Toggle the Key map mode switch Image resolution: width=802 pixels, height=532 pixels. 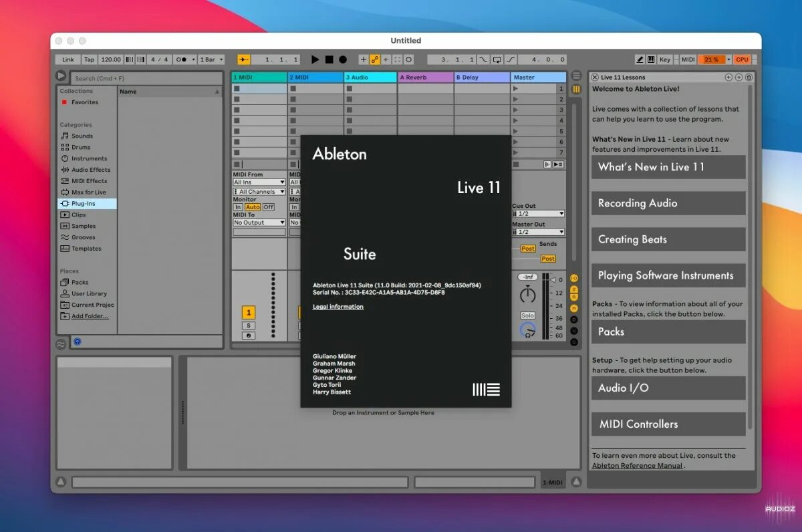[x=665, y=59]
